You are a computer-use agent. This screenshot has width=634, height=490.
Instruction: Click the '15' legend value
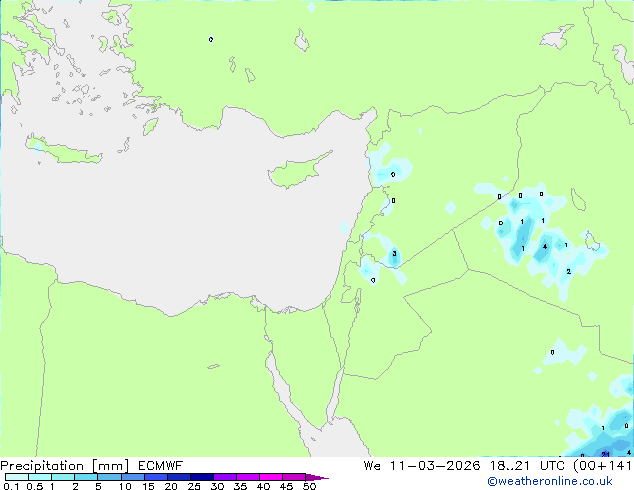coord(148,486)
